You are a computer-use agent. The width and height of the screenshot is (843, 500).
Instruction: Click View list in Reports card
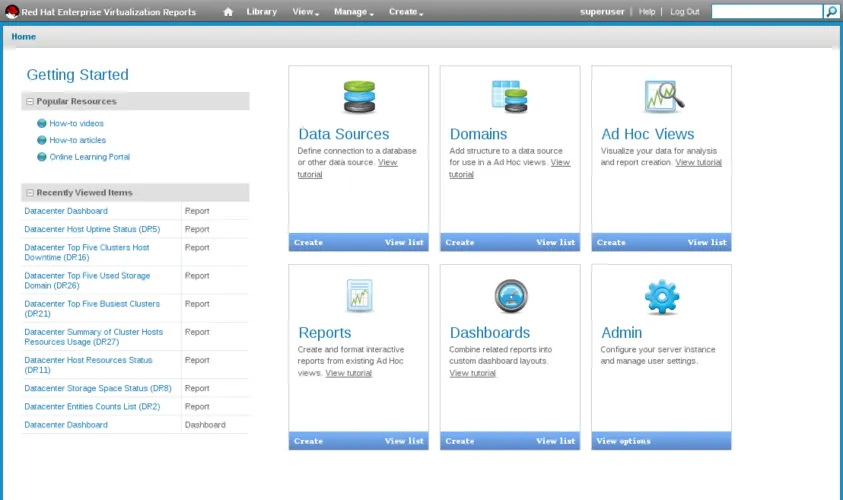click(404, 441)
